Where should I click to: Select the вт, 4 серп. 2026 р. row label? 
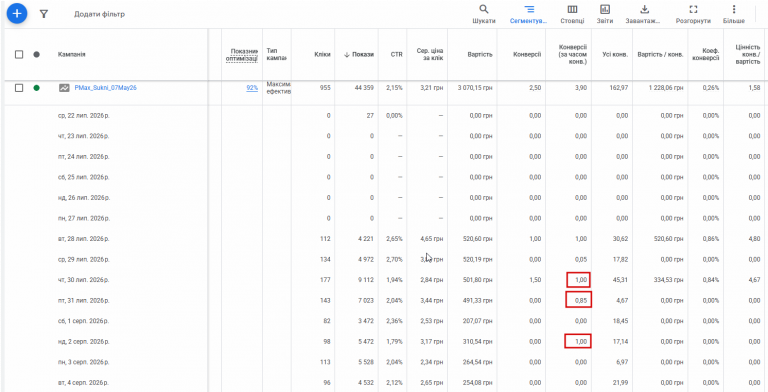(83, 382)
